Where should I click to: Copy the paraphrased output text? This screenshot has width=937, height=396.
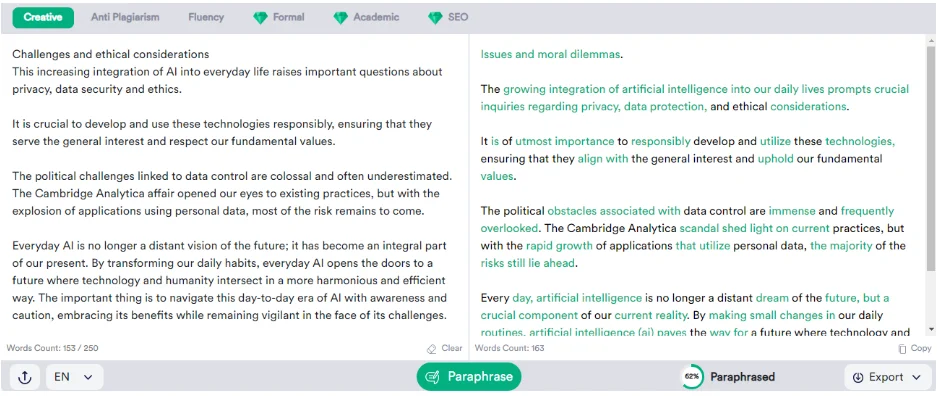tap(915, 348)
